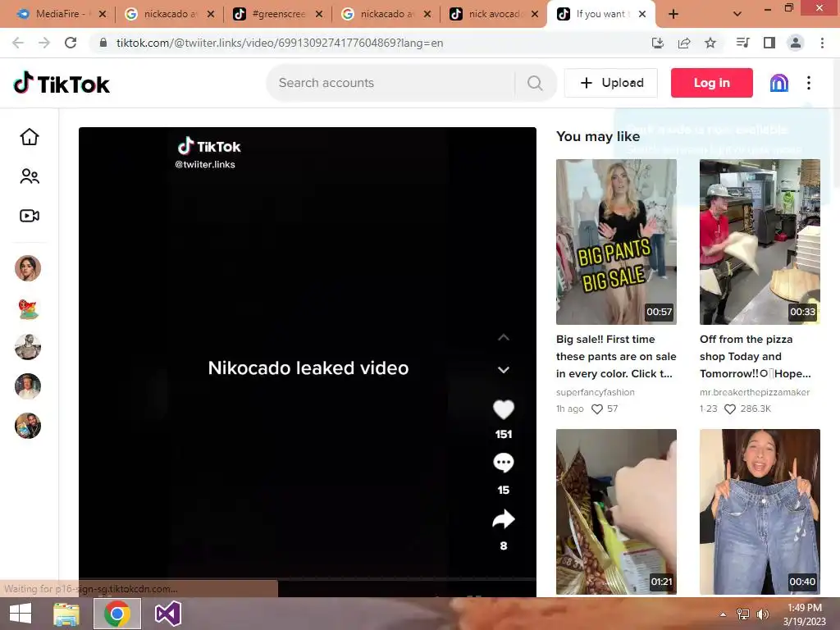Open the For You home icon
The height and width of the screenshot is (630, 840).
tap(30, 137)
